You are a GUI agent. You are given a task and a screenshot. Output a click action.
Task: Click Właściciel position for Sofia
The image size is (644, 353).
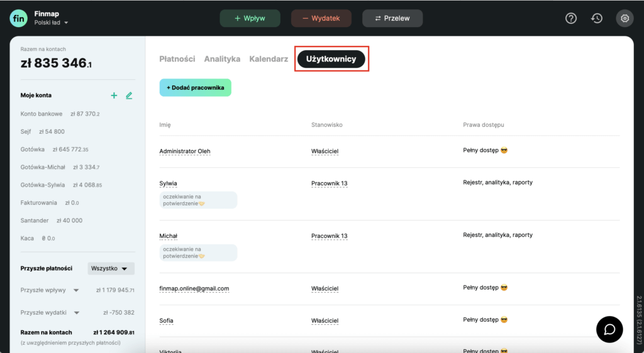click(x=325, y=320)
